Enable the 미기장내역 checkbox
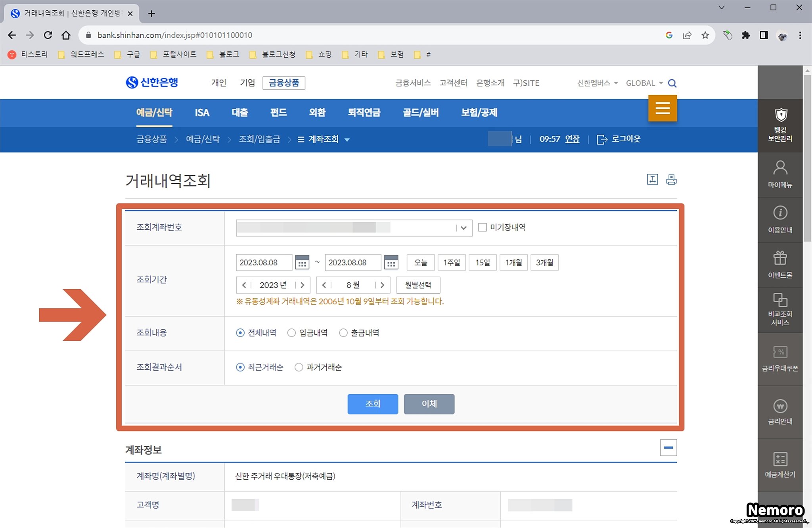Viewport: 812px width, 528px height. pyautogui.click(x=482, y=227)
